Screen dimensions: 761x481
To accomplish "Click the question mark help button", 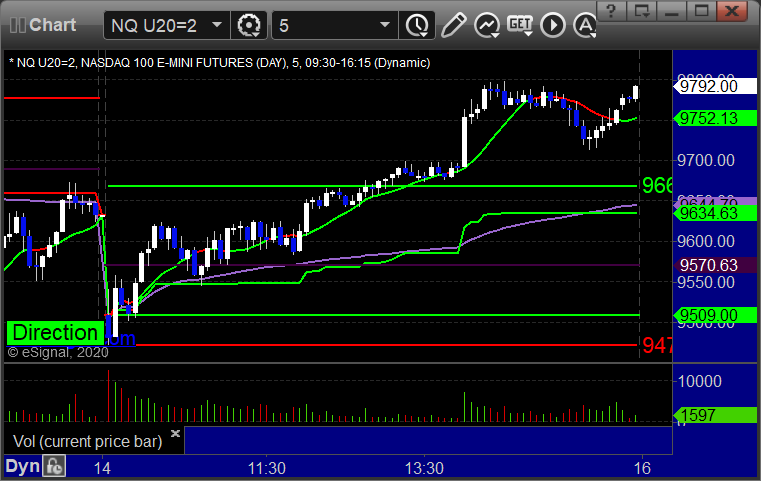I will [x=612, y=10].
